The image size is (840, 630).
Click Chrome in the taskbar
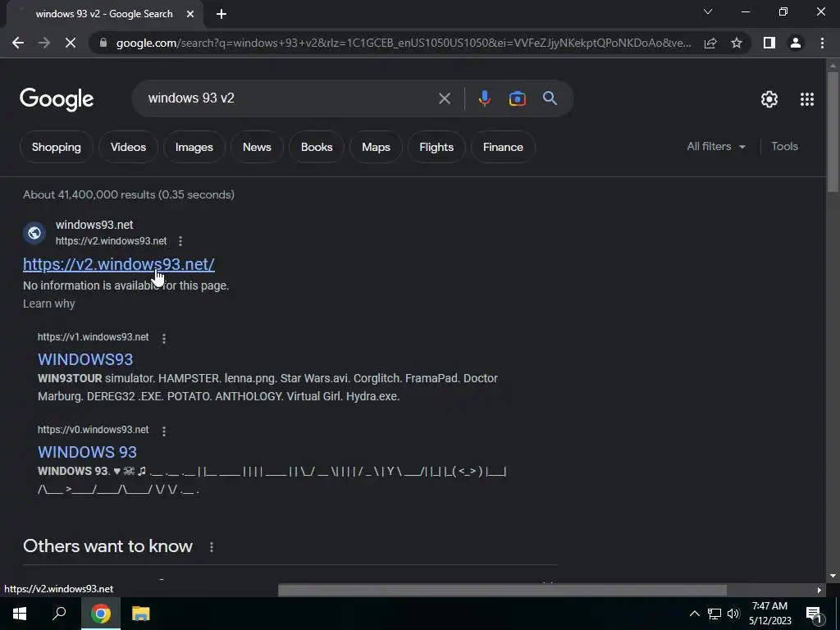click(x=101, y=614)
